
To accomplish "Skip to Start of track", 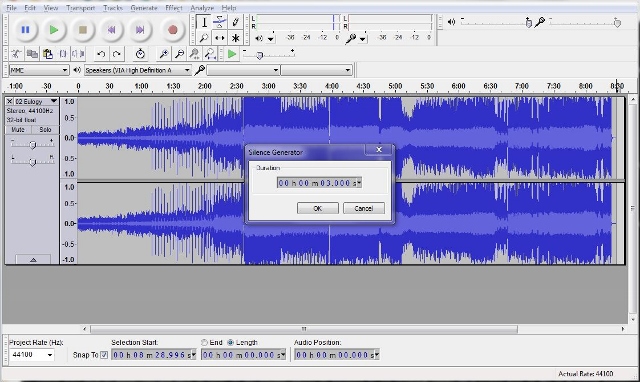I will click(x=111, y=30).
